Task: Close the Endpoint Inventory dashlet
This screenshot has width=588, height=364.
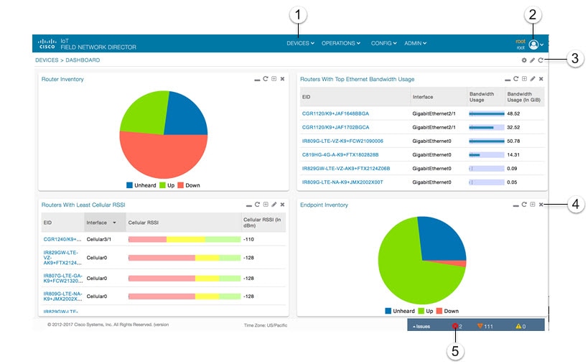Action: tap(541, 205)
